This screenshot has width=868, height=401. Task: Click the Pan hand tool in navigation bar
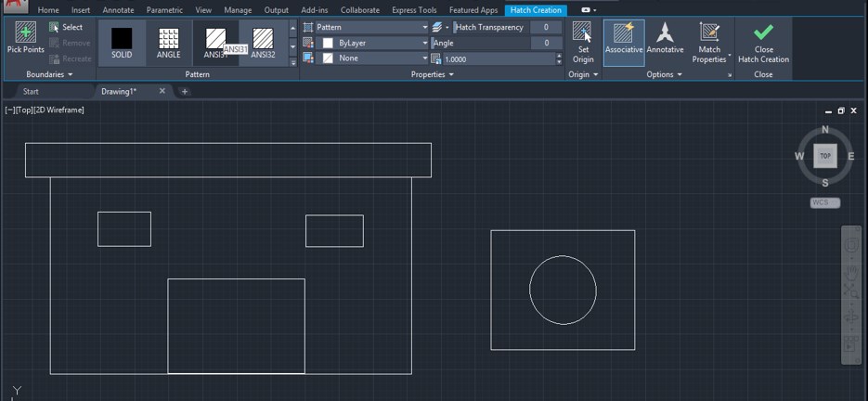click(x=851, y=271)
